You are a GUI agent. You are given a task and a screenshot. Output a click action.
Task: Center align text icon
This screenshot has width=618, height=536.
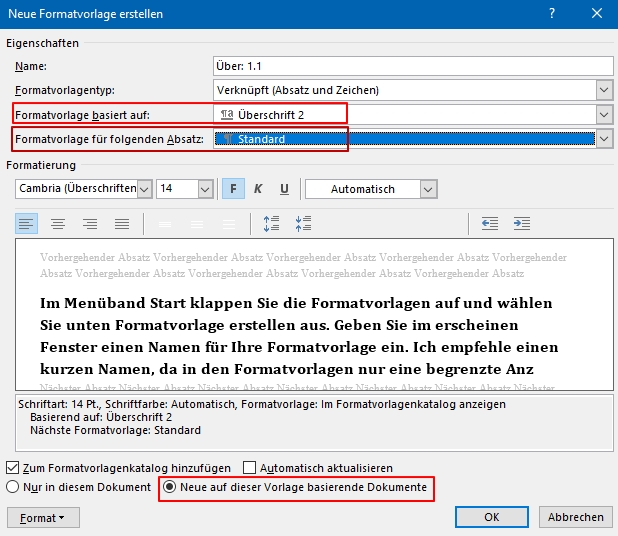pos(58,224)
